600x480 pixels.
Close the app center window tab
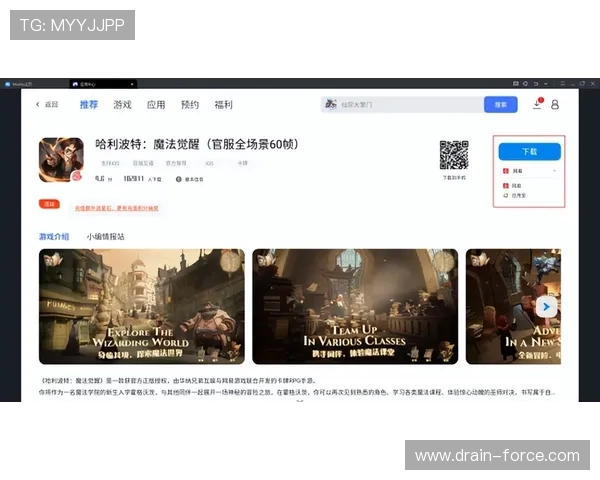[x=132, y=84]
